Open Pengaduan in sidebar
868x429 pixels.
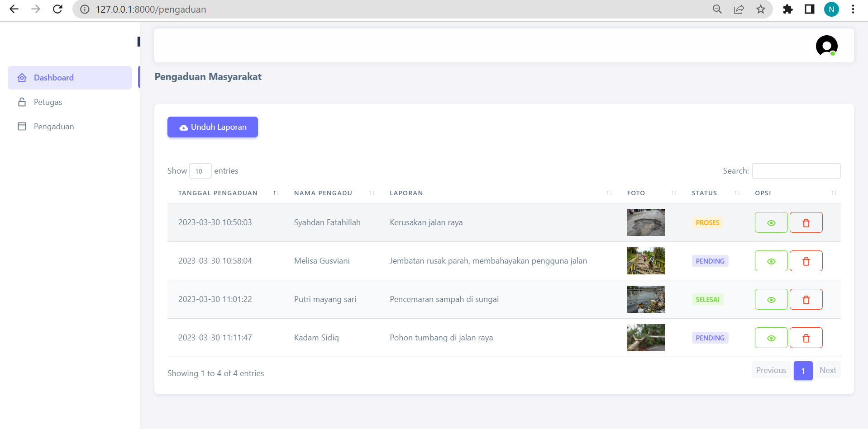[x=70, y=127]
